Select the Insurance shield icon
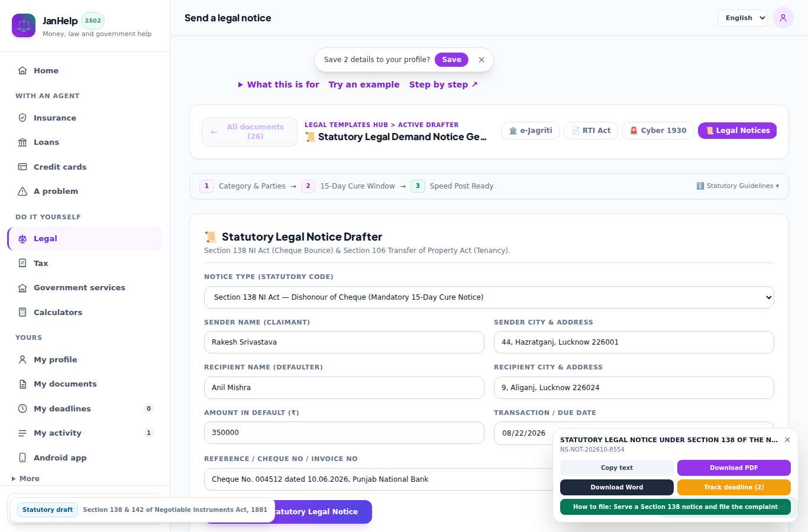This screenshot has height=532, width=808. pos(22,118)
